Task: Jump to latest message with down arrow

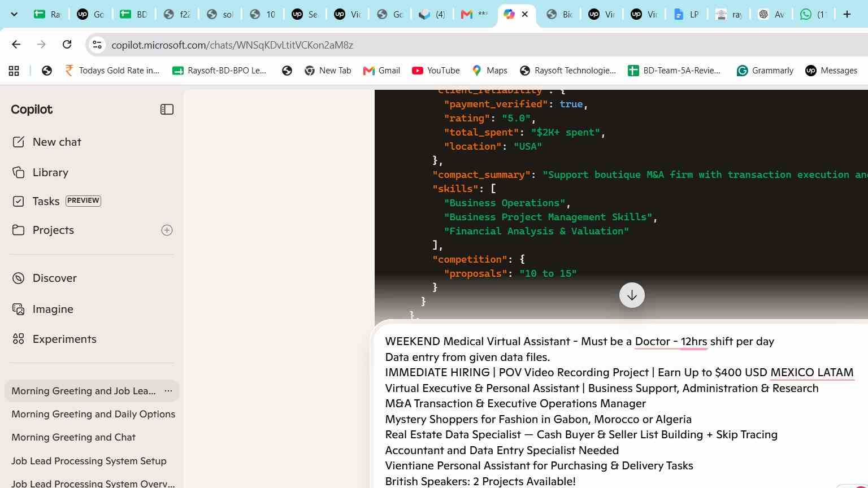Action: [632, 295]
